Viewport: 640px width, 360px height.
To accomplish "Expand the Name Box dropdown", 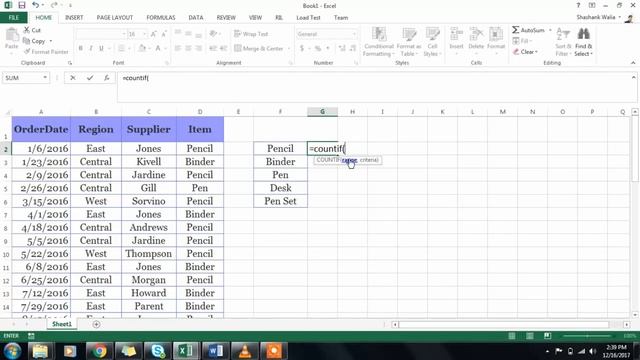I will 45,78.
